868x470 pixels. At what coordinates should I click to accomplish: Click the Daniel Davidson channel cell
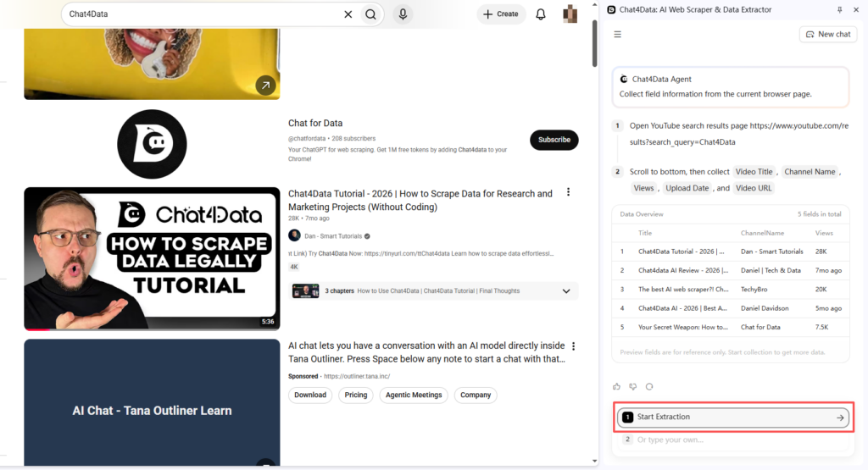765,308
